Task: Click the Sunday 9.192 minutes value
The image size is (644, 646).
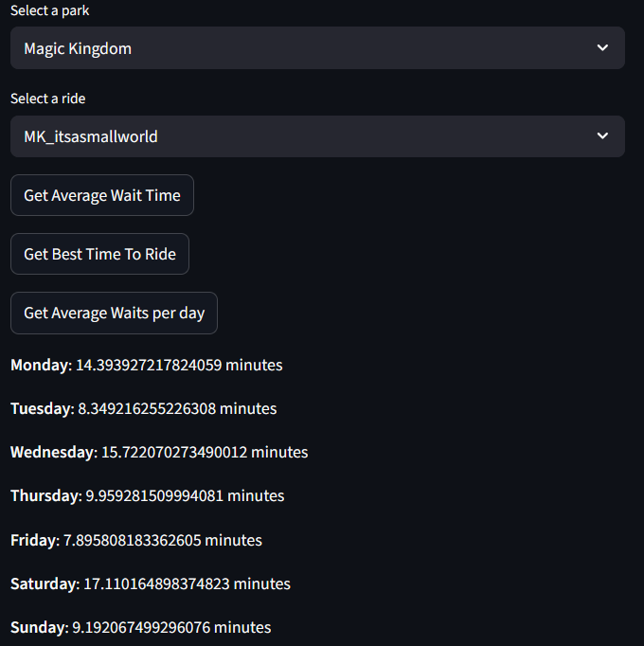Action: (171, 627)
